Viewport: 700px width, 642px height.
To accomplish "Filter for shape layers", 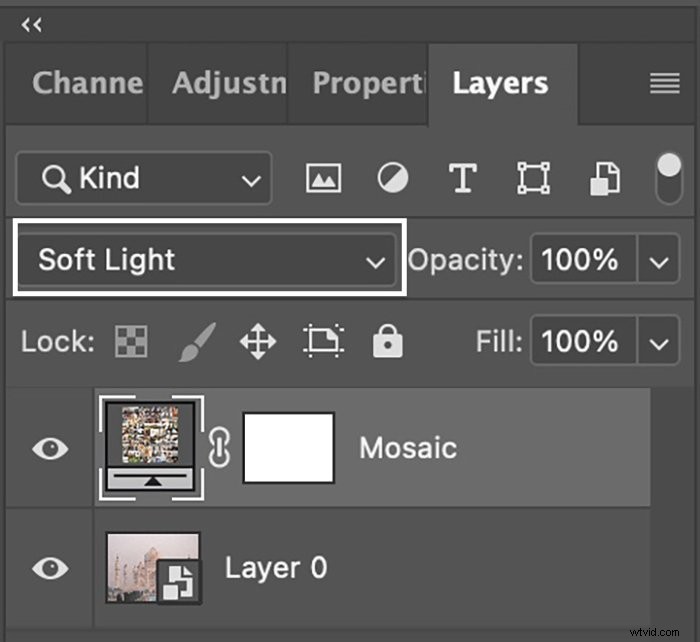I will (x=533, y=178).
